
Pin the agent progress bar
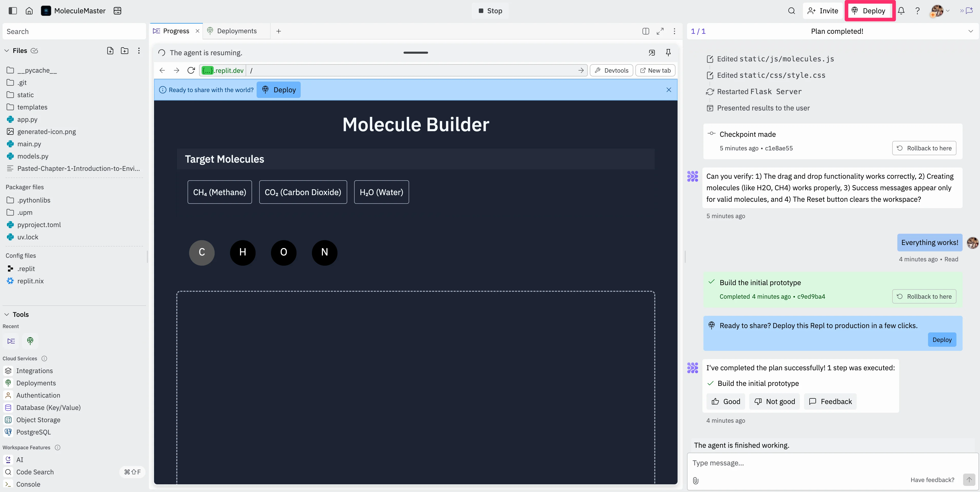pyautogui.click(x=668, y=52)
